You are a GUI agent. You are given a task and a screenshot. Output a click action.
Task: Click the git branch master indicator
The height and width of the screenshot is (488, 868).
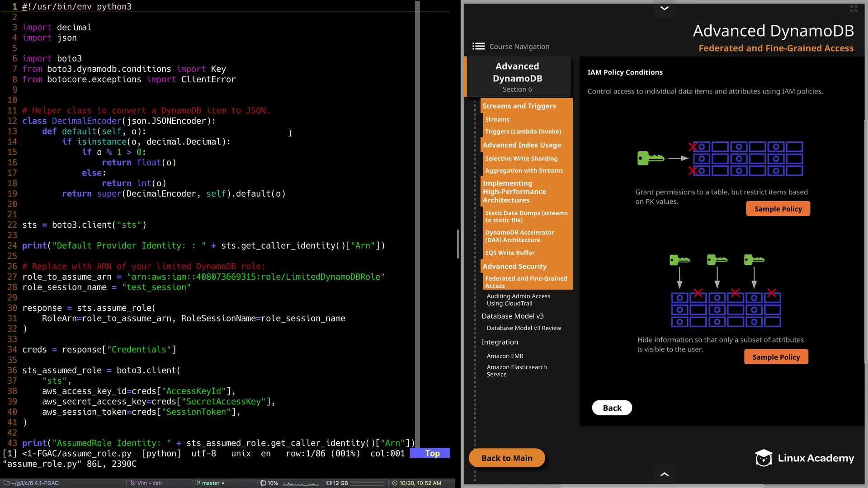(210, 483)
